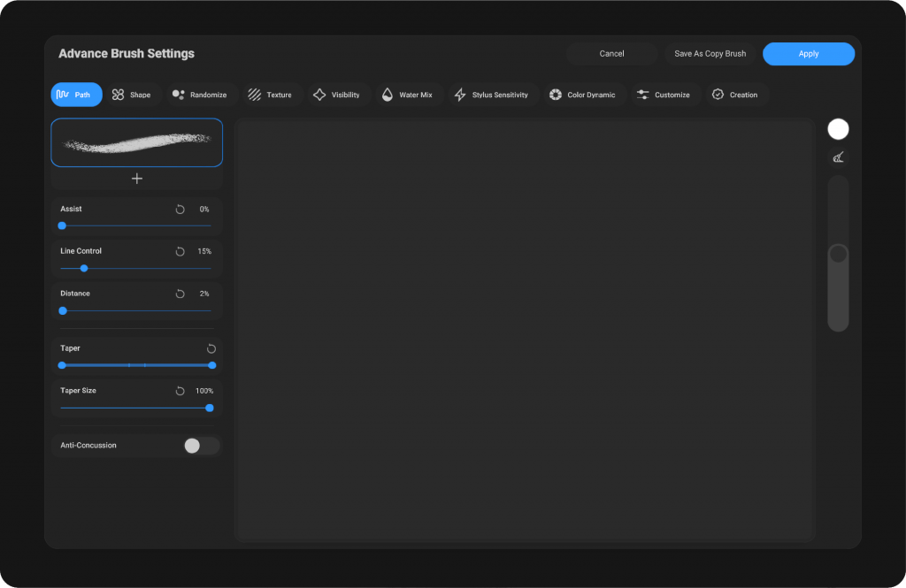Screen dimensions: 906x588
Task: Select the Water Mix tab
Action: pos(407,95)
